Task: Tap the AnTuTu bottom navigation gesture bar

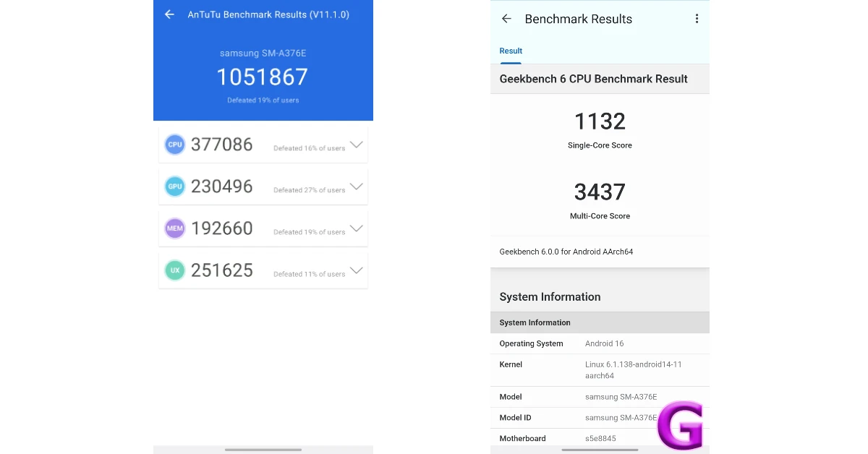Action: tap(263, 450)
